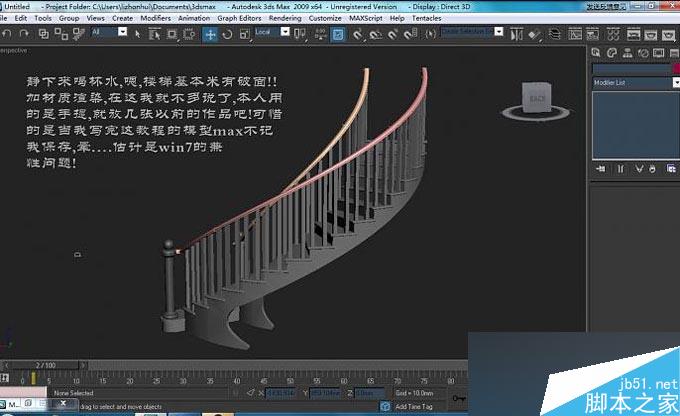Open the Help menu
680x416 pixels.
tap(397, 18)
